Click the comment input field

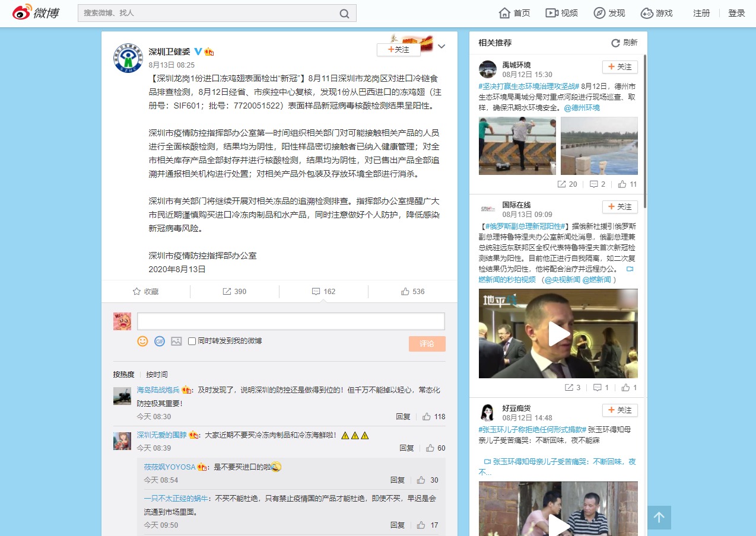tap(290, 321)
